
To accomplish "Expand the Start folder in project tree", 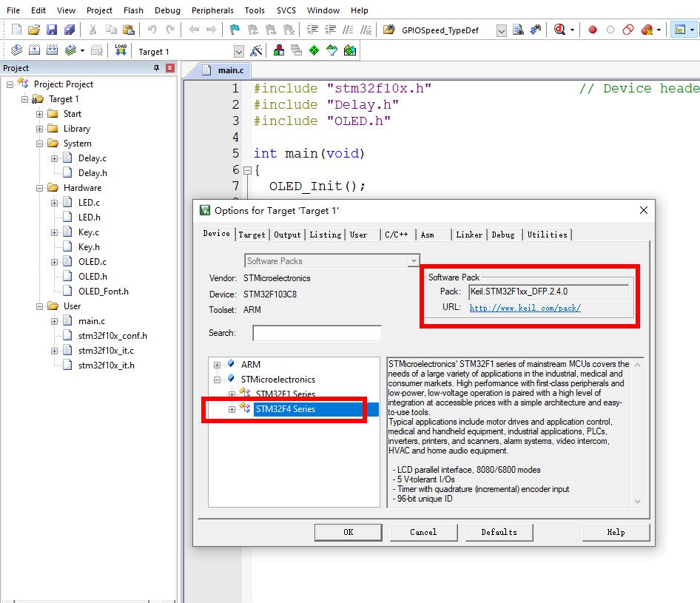I will pos(40,114).
